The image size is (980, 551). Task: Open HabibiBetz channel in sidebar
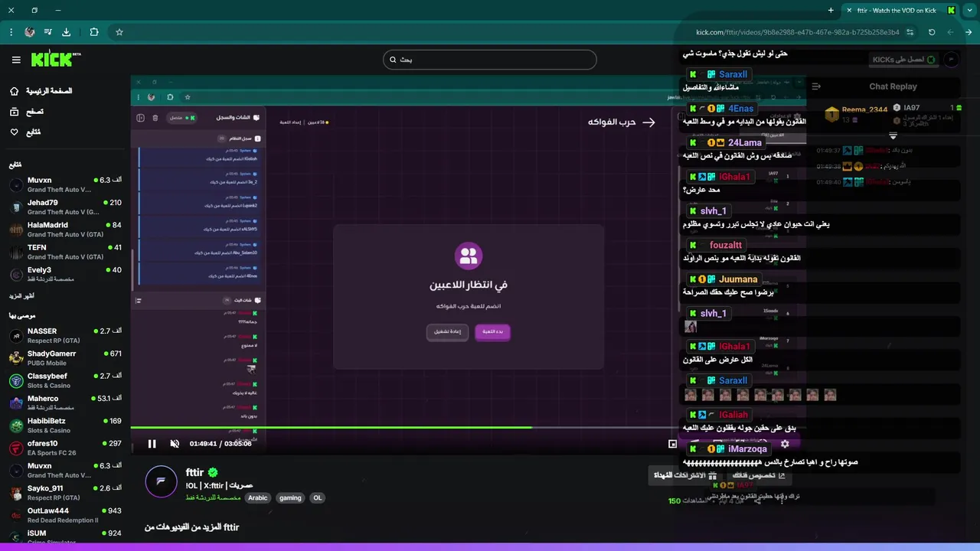click(x=66, y=425)
